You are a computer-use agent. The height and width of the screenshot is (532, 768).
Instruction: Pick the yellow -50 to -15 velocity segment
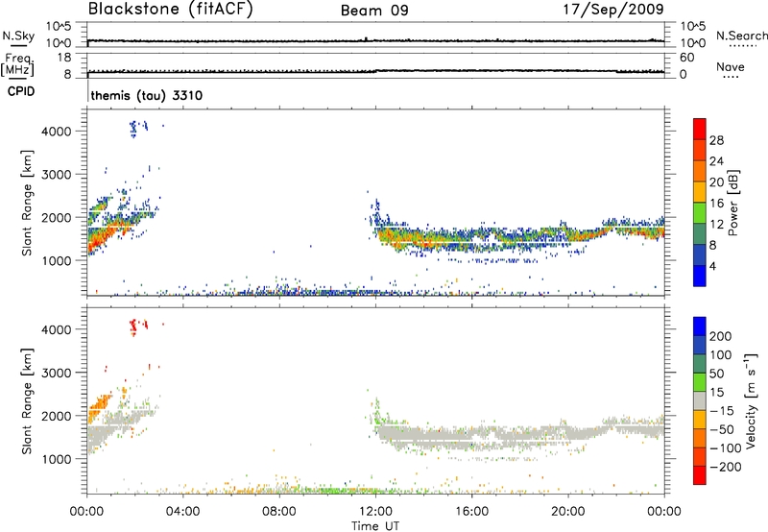(700, 420)
